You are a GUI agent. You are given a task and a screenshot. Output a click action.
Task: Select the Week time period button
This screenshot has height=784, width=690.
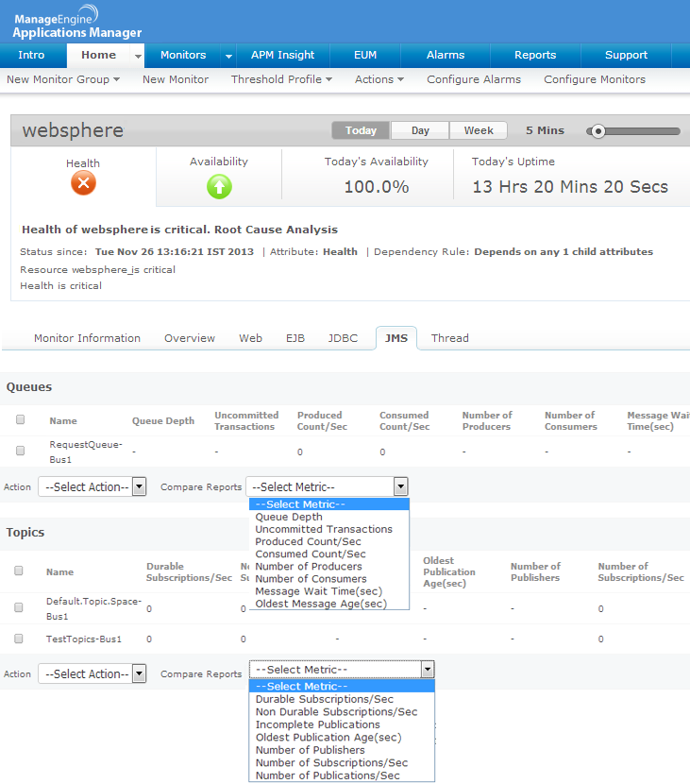coord(479,130)
